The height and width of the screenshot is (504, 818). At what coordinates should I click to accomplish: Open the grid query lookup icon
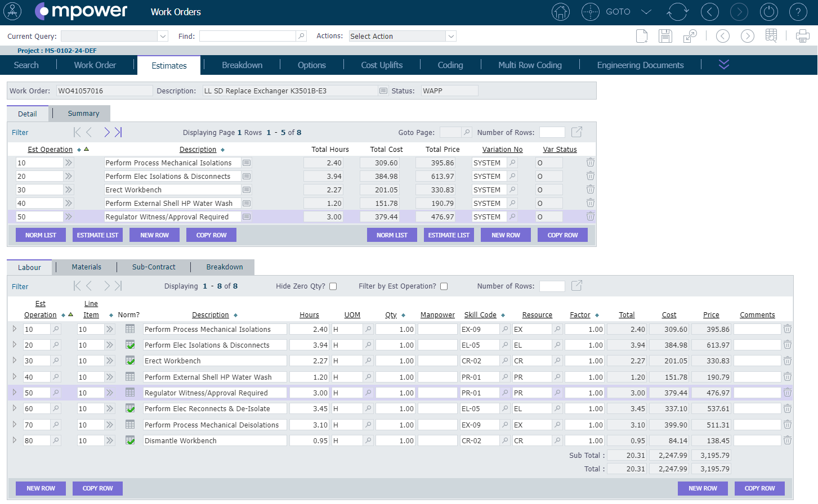(771, 35)
